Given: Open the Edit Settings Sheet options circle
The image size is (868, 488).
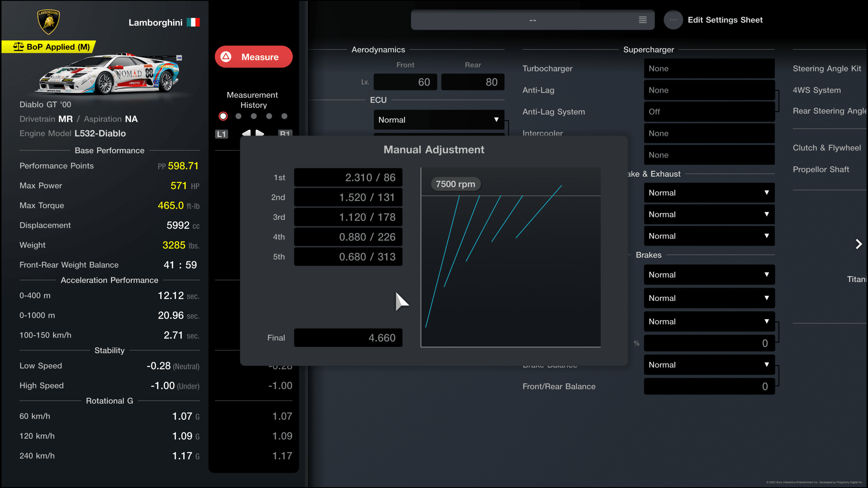Looking at the screenshot, I should coord(673,20).
